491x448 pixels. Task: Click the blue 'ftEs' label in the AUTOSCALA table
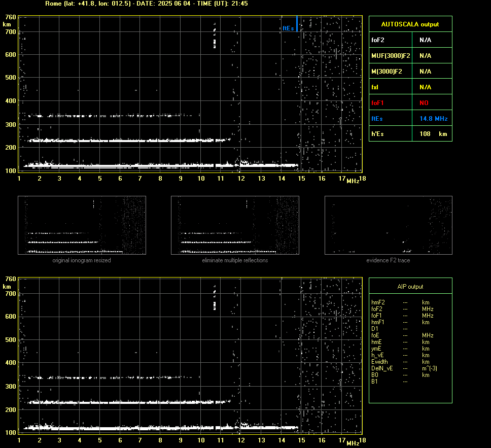click(377, 118)
